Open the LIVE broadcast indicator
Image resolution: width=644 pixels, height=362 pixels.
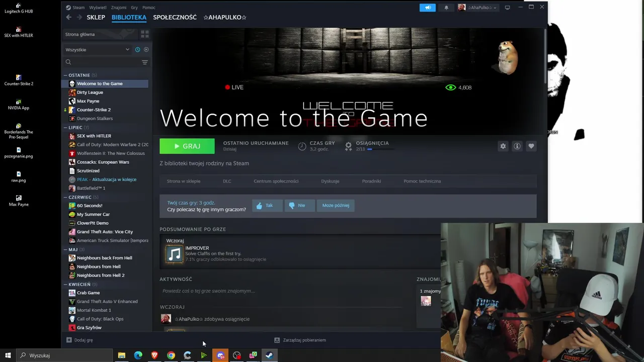click(234, 87)
